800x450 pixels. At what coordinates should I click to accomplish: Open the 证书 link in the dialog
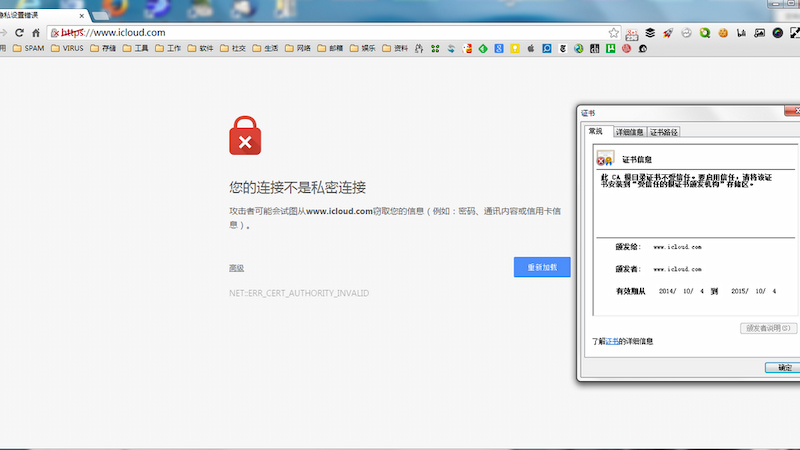(612, 341)
